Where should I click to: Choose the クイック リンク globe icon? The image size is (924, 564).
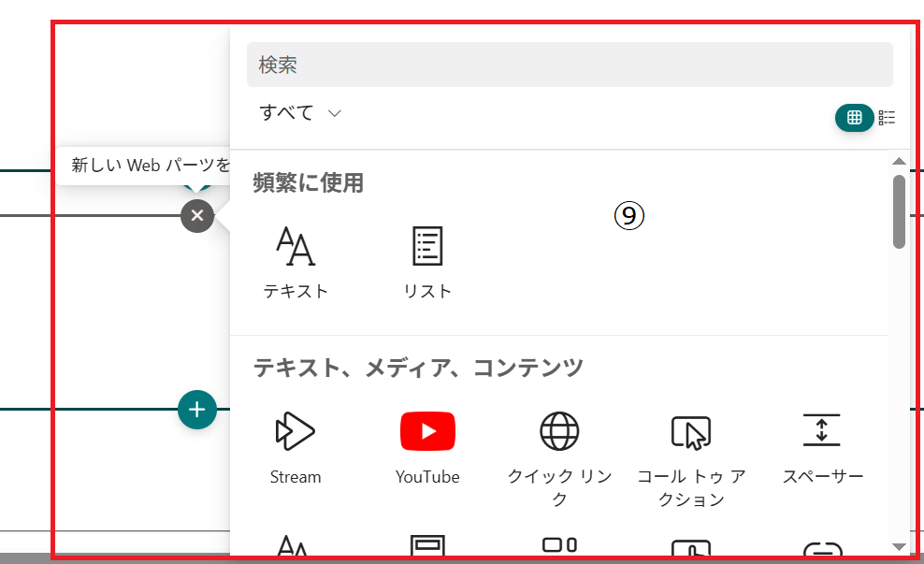559,431
